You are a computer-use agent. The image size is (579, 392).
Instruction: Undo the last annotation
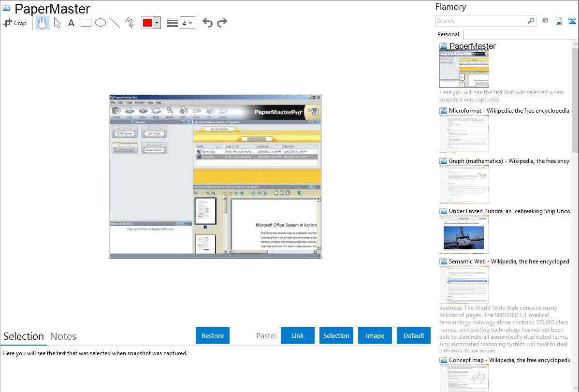coord(207,23)
